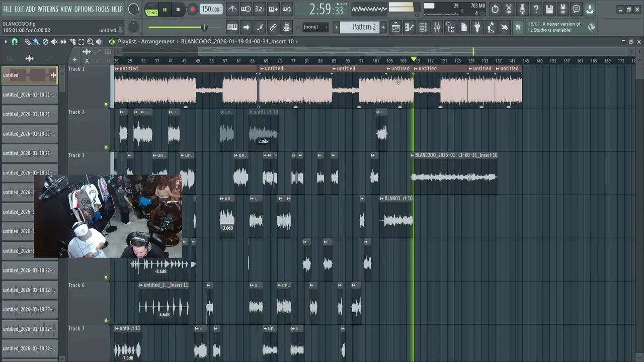Click the multilink to controllers icon
This screenshot has width=644, height=362.
pyautogui.click(x=286, y=27)
